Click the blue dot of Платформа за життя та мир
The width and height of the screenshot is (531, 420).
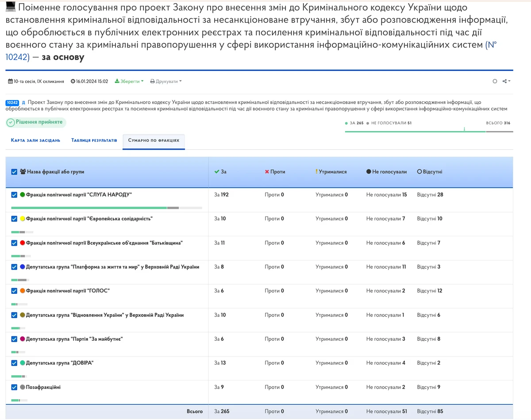[22, 267]
